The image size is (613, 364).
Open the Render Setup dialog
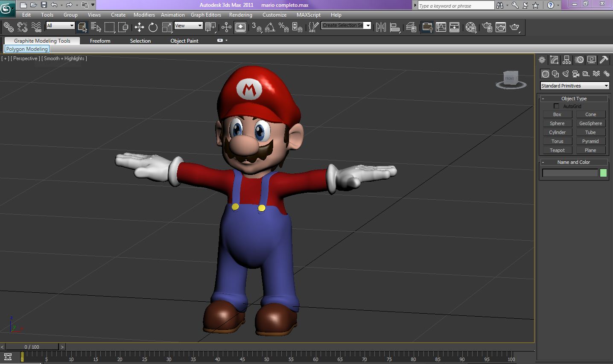pos(487,27)
